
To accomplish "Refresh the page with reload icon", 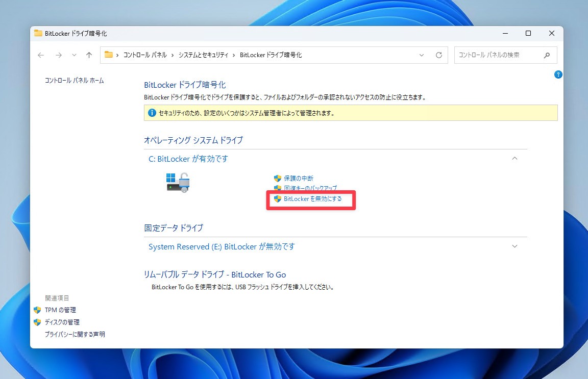I will pyautogui.click(x=439, y=55).
